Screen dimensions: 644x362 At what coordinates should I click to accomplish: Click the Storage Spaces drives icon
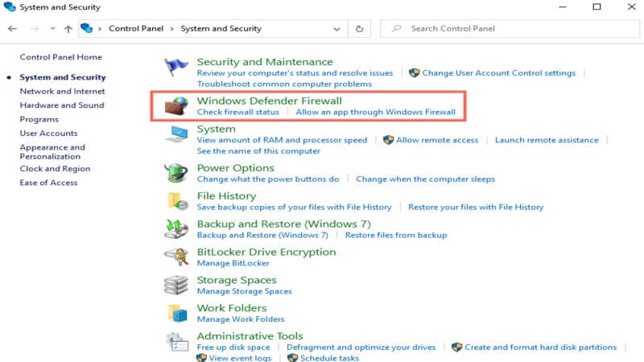[176, 285]
